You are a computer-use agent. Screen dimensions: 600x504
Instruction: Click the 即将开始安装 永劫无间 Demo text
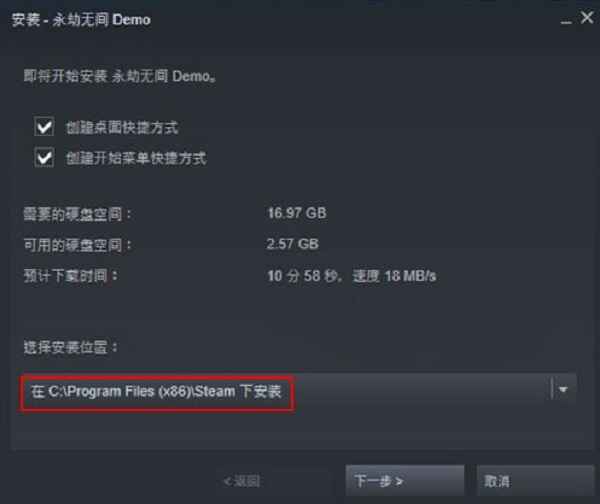coord(120,76)
